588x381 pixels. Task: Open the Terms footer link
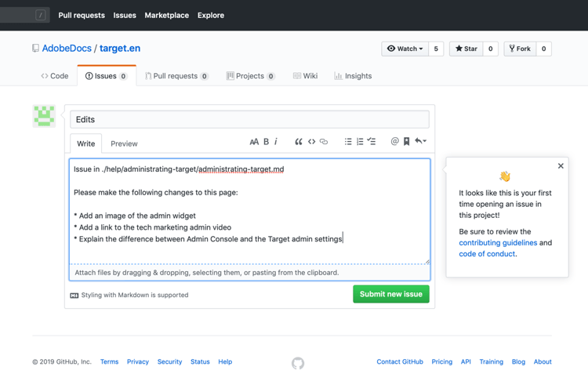tap(109, 362)
